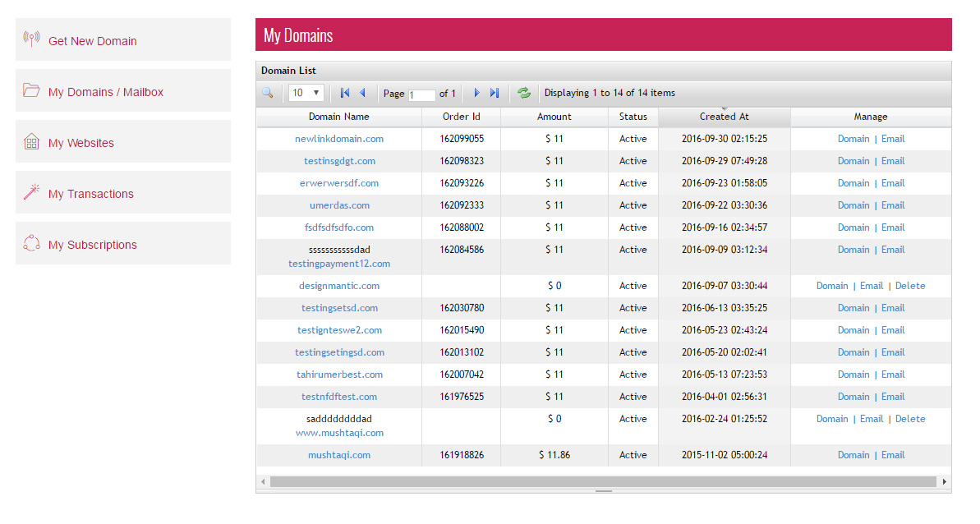The width and height of the screenshot is (980, 524).
Task: Open the rows-per-page dropdown showing 10
Action: pyautogui.click(x=306, y=93)
